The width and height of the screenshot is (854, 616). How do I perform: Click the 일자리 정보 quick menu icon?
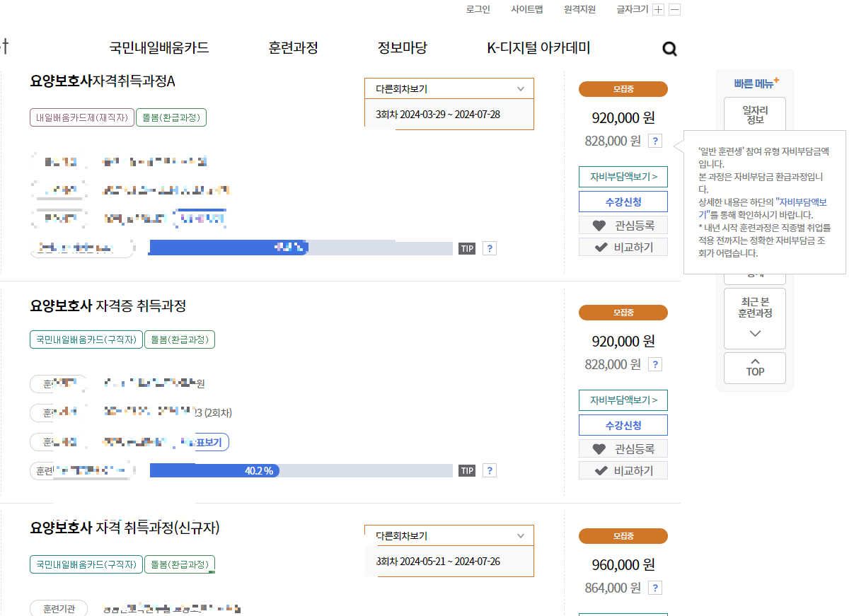[754, 113]
